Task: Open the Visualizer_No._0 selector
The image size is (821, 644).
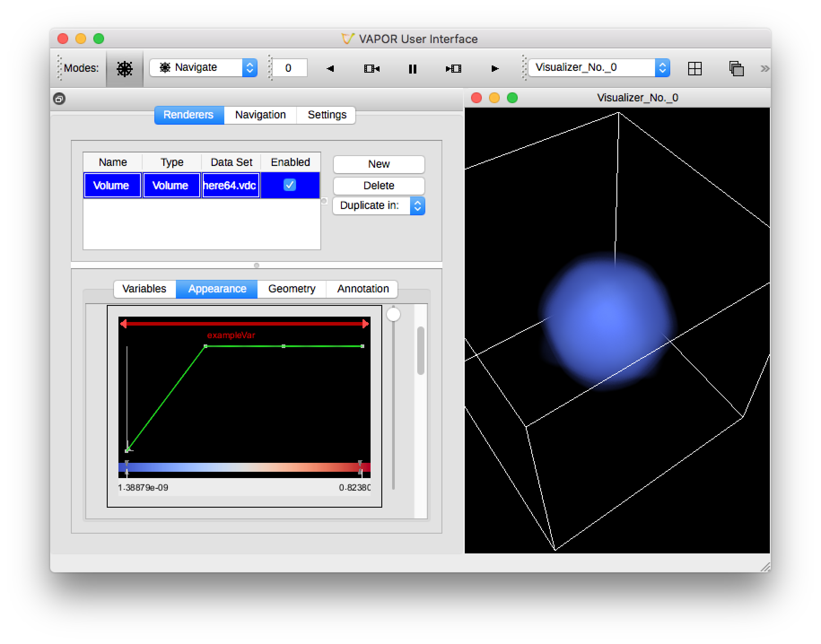Action: [x=599, y=68]
